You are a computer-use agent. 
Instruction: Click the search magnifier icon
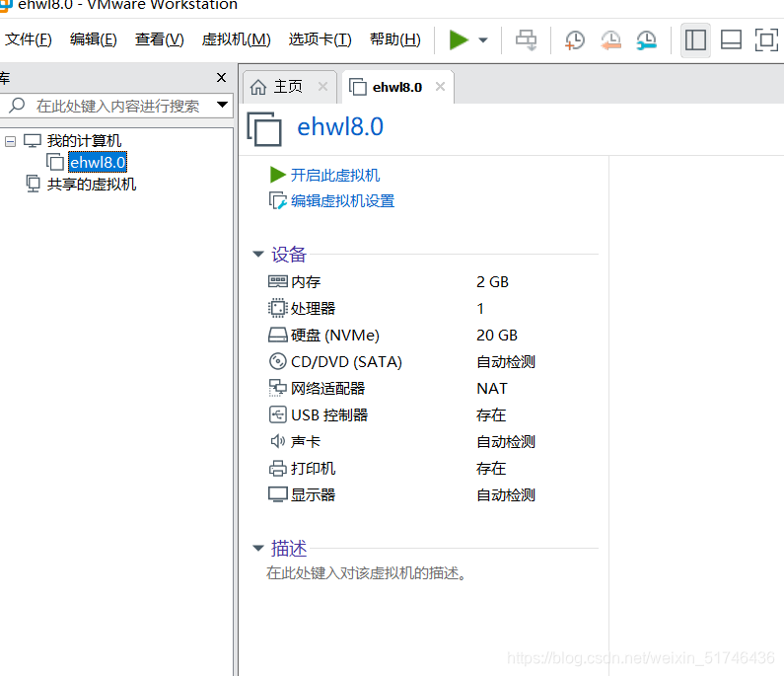[x=17, y=105]
